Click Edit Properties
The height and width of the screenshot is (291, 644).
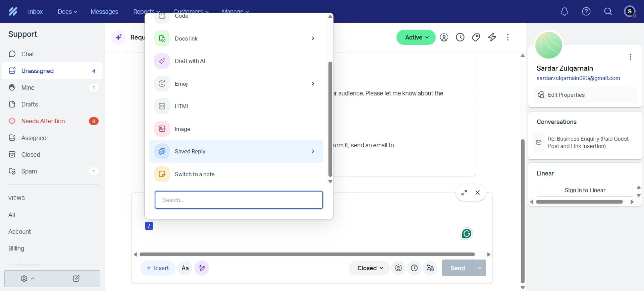pyautogui.click(x=585, y=95)
